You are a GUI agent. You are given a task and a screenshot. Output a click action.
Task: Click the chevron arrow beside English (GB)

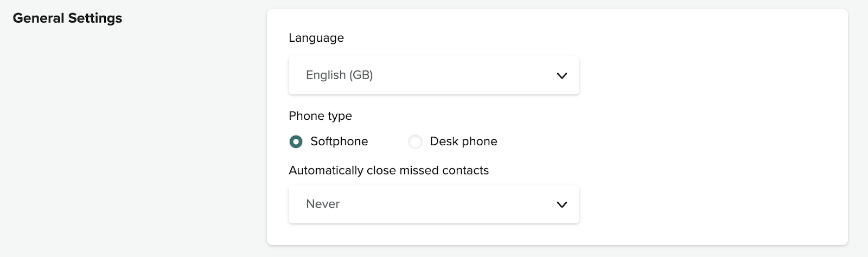[x=561, y=76]
